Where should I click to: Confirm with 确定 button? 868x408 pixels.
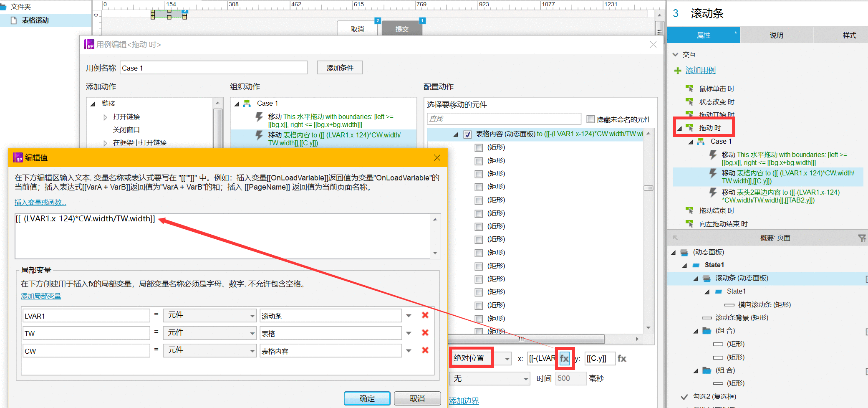point(367,398)
